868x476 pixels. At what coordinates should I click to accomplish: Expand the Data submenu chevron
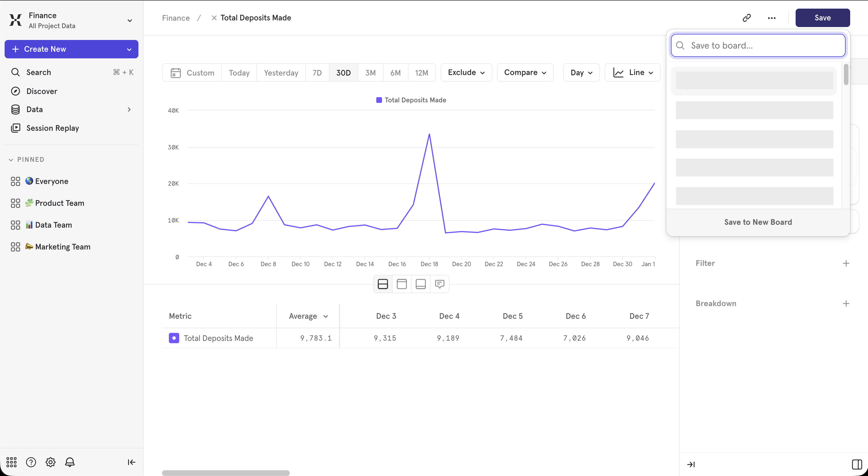point(129,110)
